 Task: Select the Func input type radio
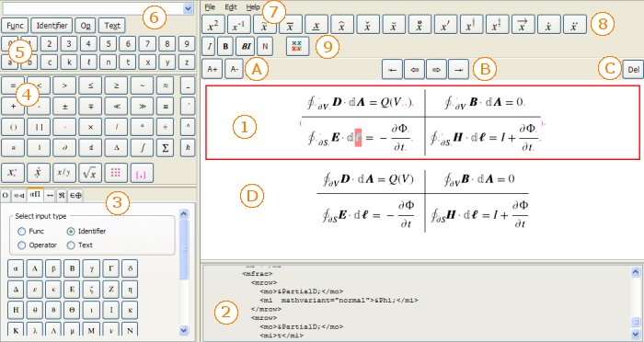[22, 231]
